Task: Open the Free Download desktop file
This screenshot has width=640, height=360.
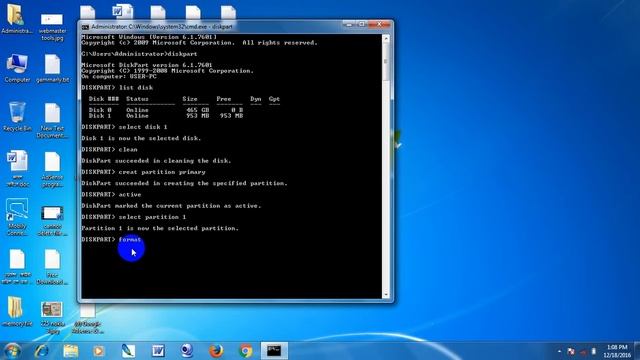Action: point(52,267)
